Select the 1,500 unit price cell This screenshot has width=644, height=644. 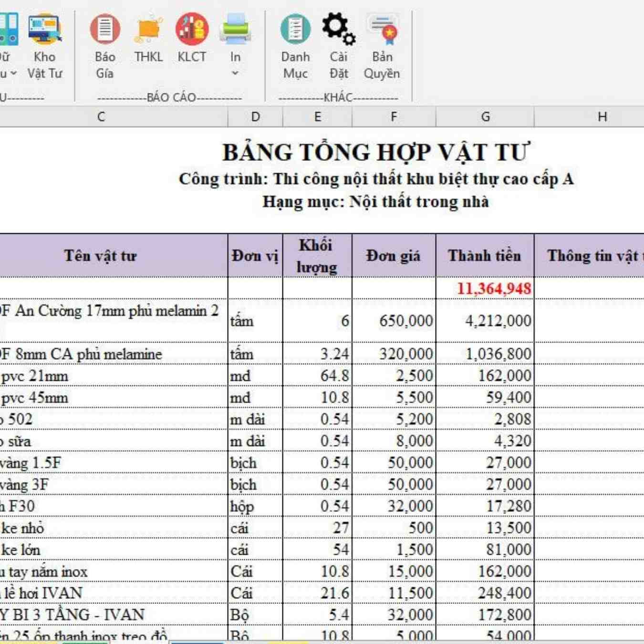tap(394, 550)
